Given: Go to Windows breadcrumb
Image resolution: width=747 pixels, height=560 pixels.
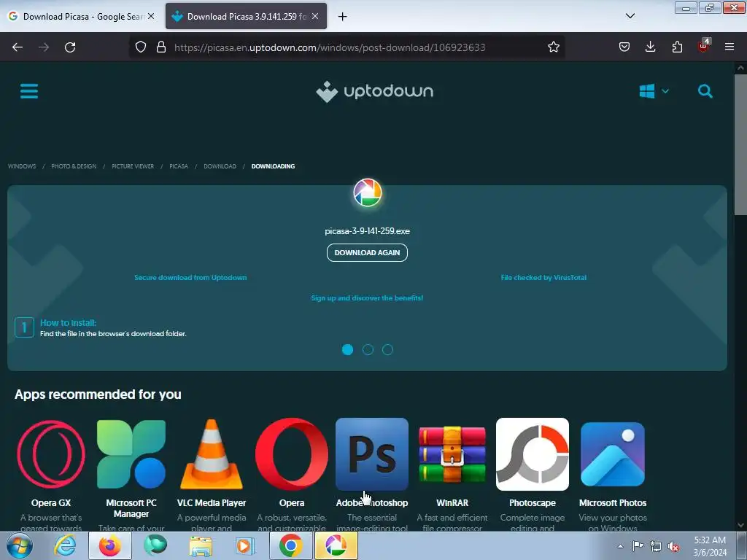Looking at the screenshot, I should 22,166.
